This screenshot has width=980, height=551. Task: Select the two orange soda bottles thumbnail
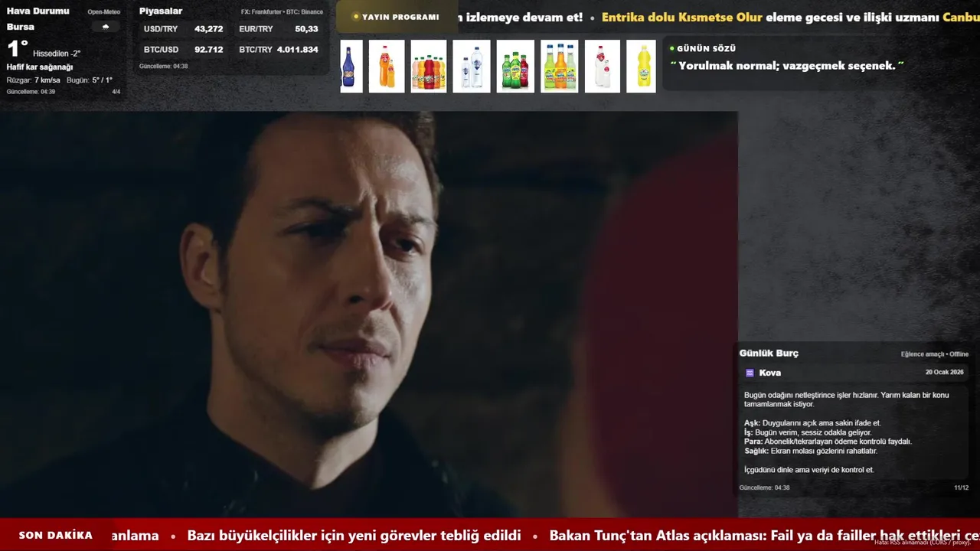[387, 67]
